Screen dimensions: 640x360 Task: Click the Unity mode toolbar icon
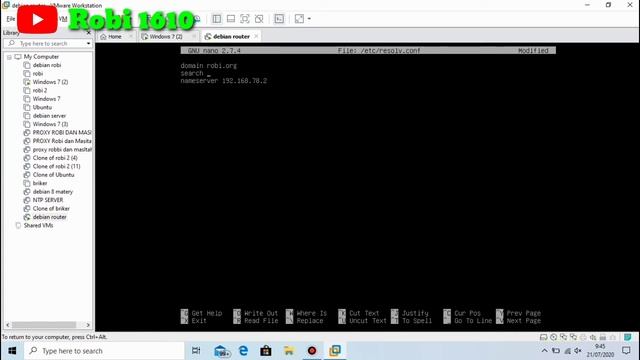point(259,19)
